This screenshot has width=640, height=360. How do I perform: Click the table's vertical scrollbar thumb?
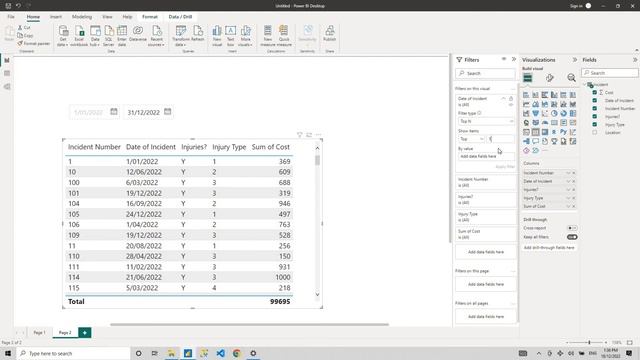(x=317, y=160)
